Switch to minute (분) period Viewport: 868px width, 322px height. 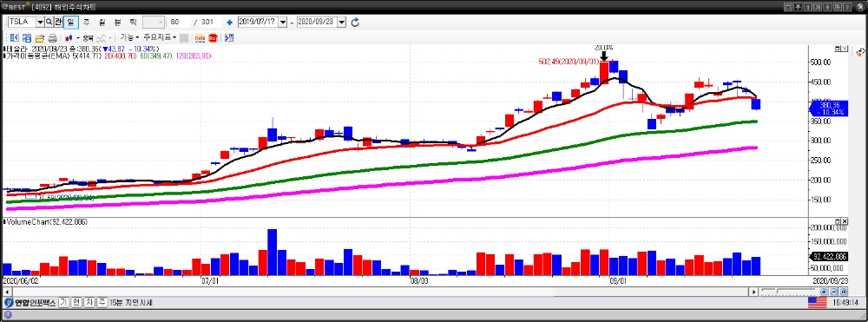click(x=117, y=22)
